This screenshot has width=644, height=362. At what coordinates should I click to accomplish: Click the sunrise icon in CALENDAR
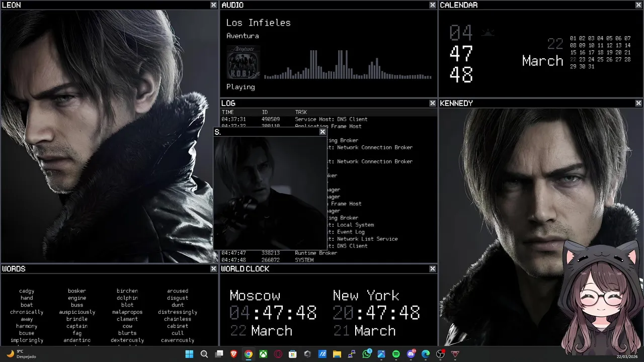[x=488, y=33]
